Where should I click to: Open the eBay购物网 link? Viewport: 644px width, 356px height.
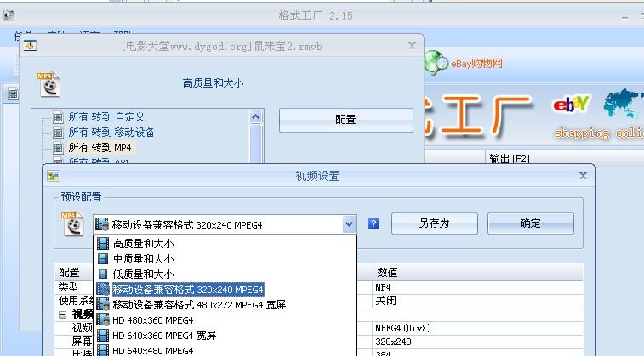click(x=477, y=64)
